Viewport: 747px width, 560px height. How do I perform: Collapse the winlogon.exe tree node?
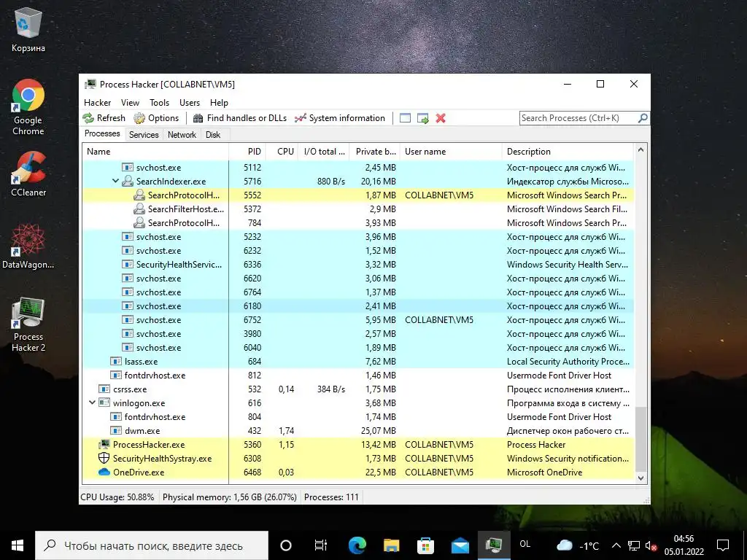click(92, 402)
